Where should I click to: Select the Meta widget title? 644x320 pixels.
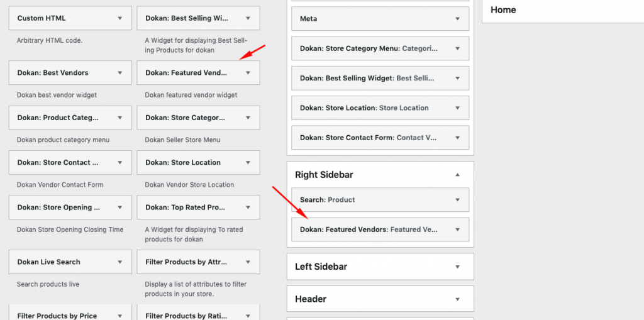tap(308, 18)
